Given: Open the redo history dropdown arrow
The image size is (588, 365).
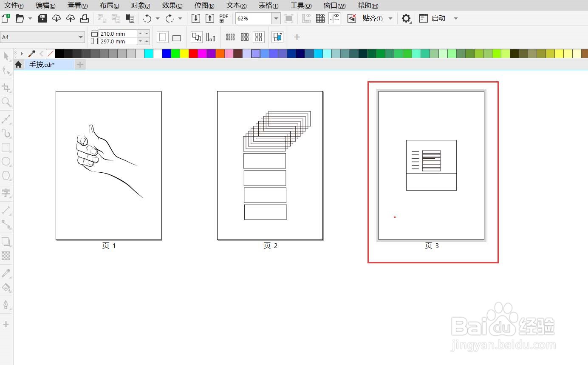Looking at the screenshot, I should click(180, 18).
